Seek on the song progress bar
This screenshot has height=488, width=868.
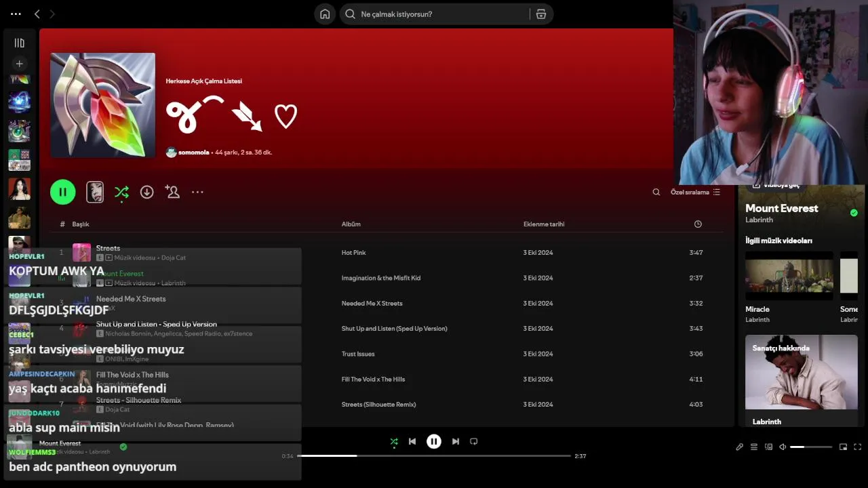tap(434, 456)
